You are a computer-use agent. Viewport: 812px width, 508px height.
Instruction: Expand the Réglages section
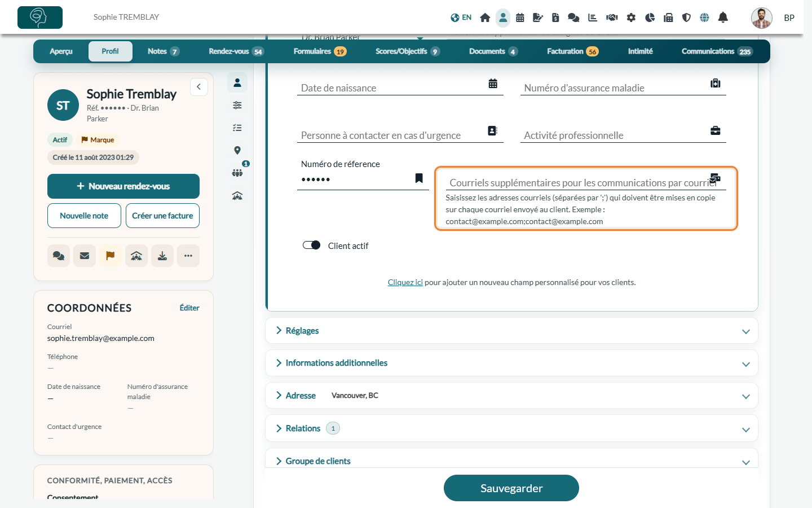tap(511, 331)
